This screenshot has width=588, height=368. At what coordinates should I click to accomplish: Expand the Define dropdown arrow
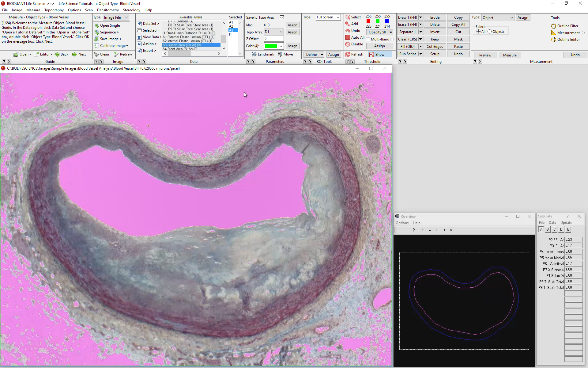coord(322,55)
